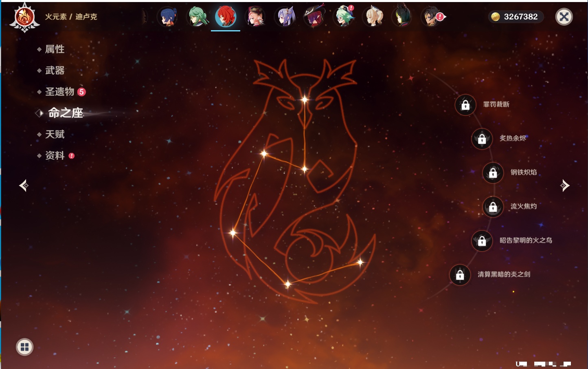Click the Mora coin icon
588x369 pixels.
point(495,17)
